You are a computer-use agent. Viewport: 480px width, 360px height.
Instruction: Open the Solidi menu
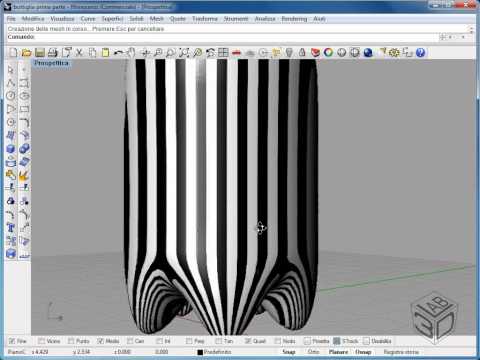[136, 19]
